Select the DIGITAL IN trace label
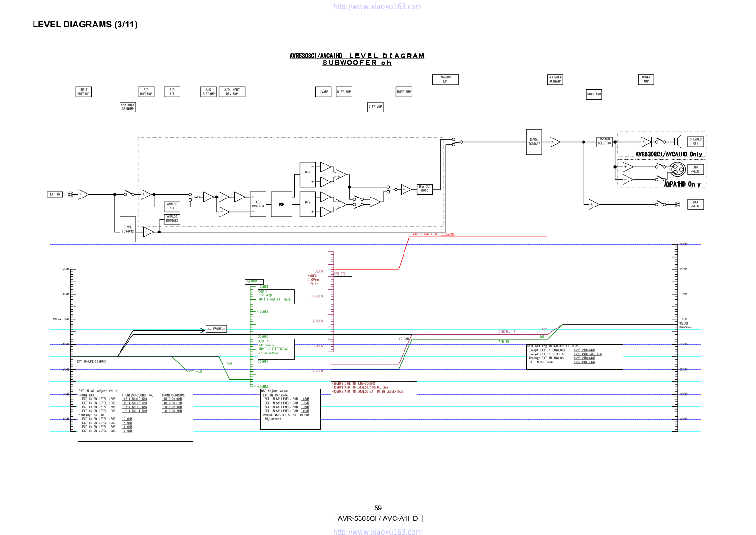756x535 pixels. [507, 332]
